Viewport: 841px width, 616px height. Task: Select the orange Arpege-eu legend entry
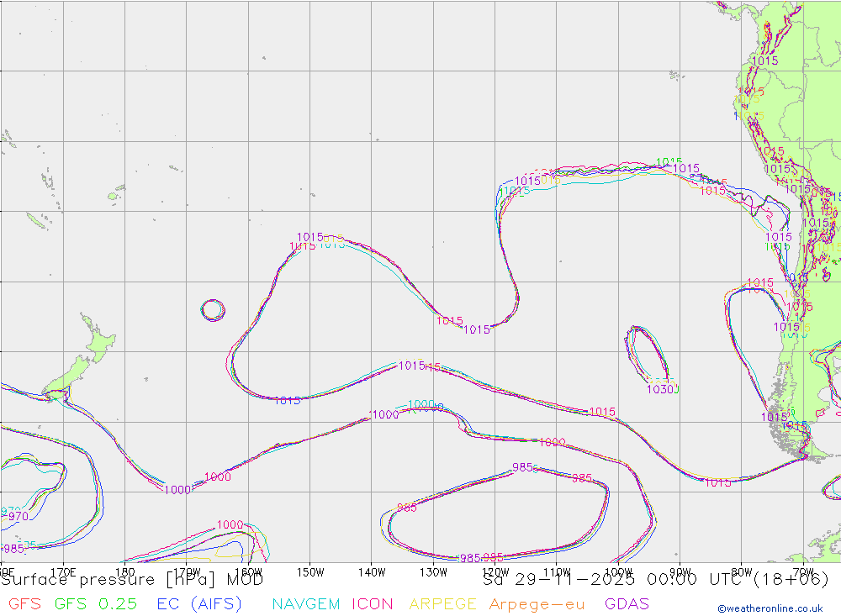537,604
